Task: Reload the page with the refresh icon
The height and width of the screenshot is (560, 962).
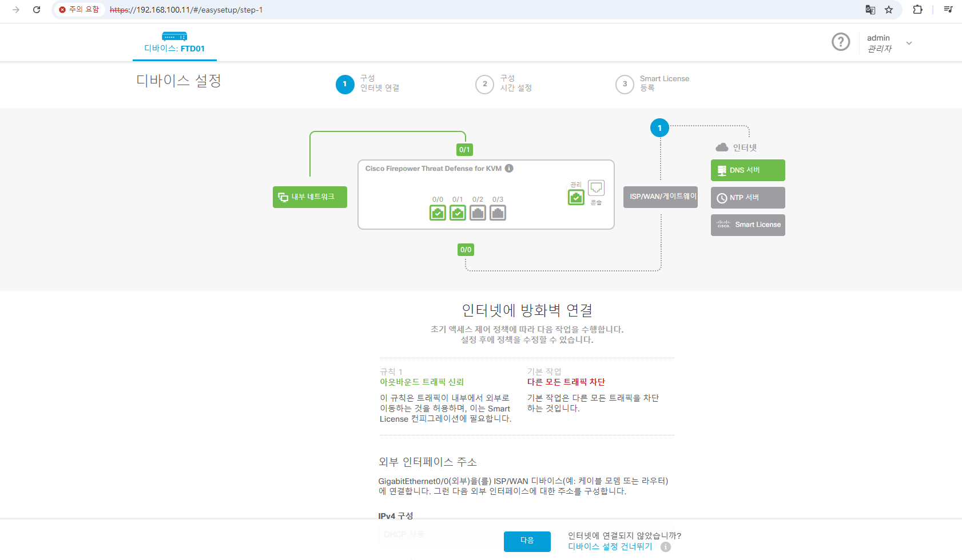Action: (37, 10)
